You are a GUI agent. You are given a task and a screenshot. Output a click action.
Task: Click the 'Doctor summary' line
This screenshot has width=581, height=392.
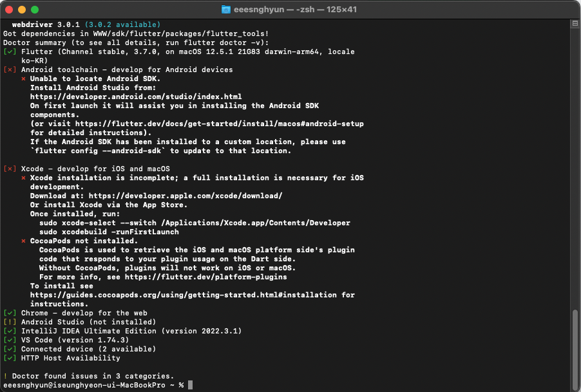[136, 42]
